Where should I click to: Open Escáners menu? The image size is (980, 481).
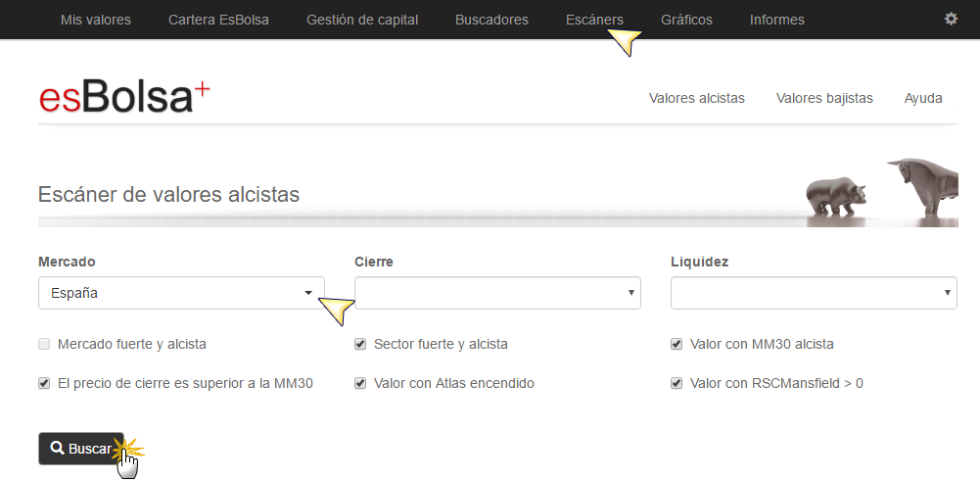(594, 20)
